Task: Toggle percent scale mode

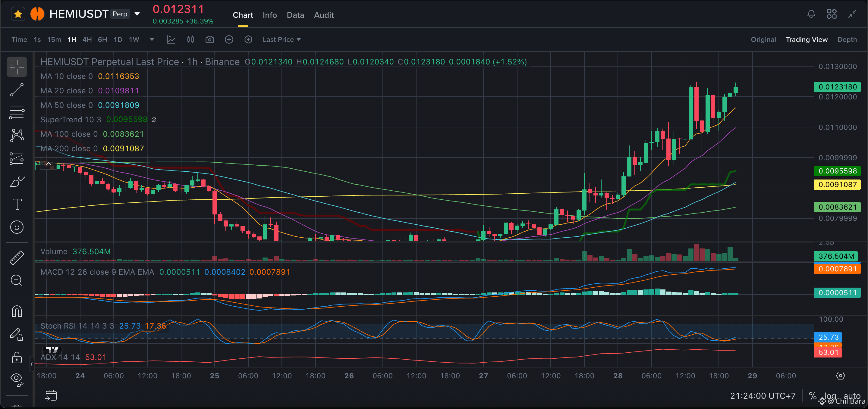Action: pyautogui.click(x=813, y=396)
